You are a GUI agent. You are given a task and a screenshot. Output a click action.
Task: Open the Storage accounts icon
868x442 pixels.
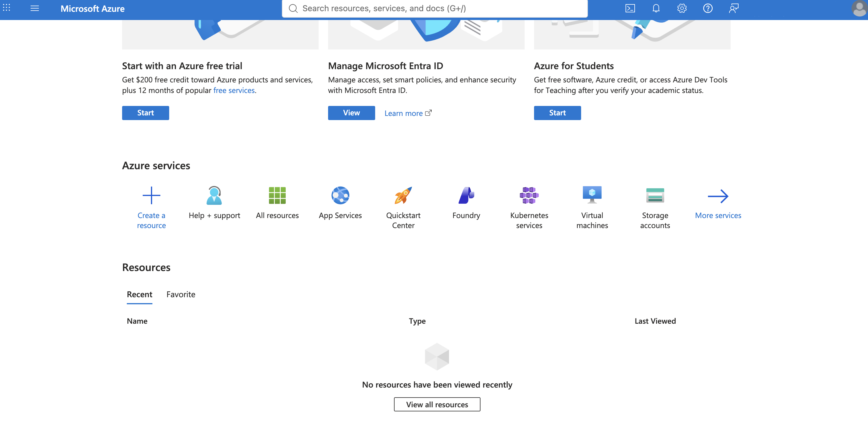click(x=655, y=195)
